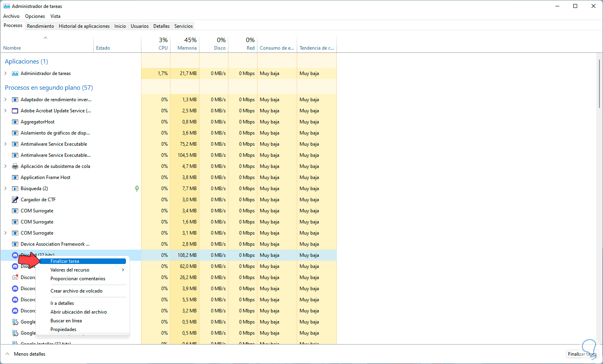Screen dimensions: 603x364
Task: Open the Detalles tab
Action: pyautogui.click(x=161, y=26)
